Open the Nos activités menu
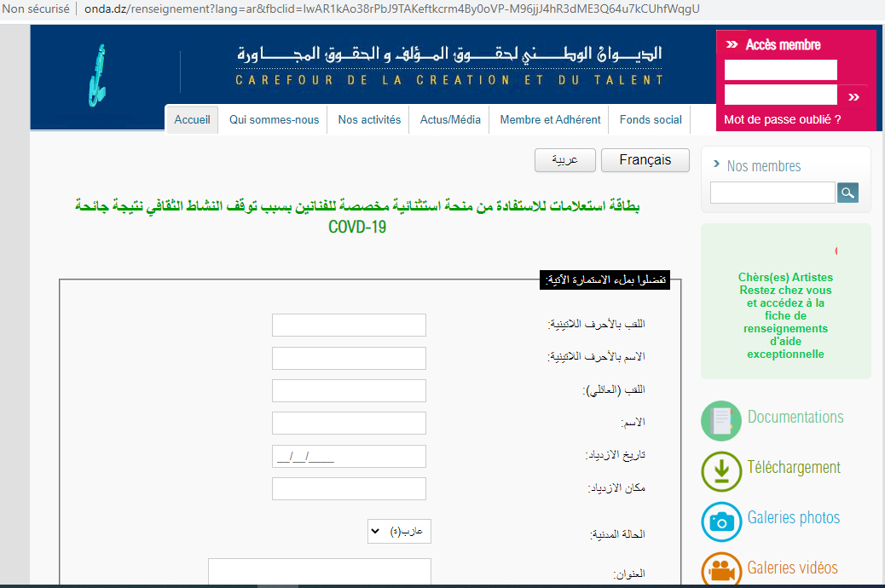Viewport: 885px width, 588px height. 368,119
